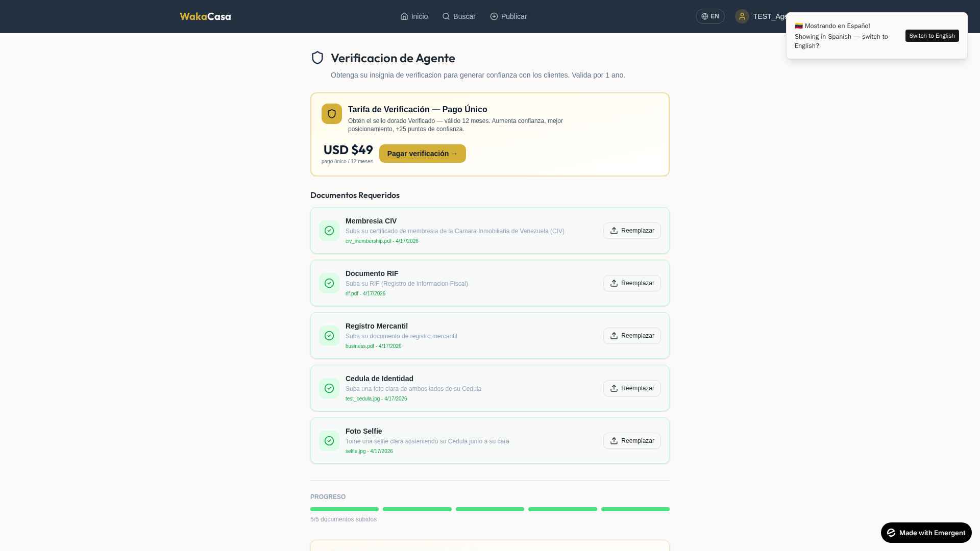Click the Made with Emergent badge
Image resolution: width=980 pixels, height=551 pixels.
(x=926, y=533)
